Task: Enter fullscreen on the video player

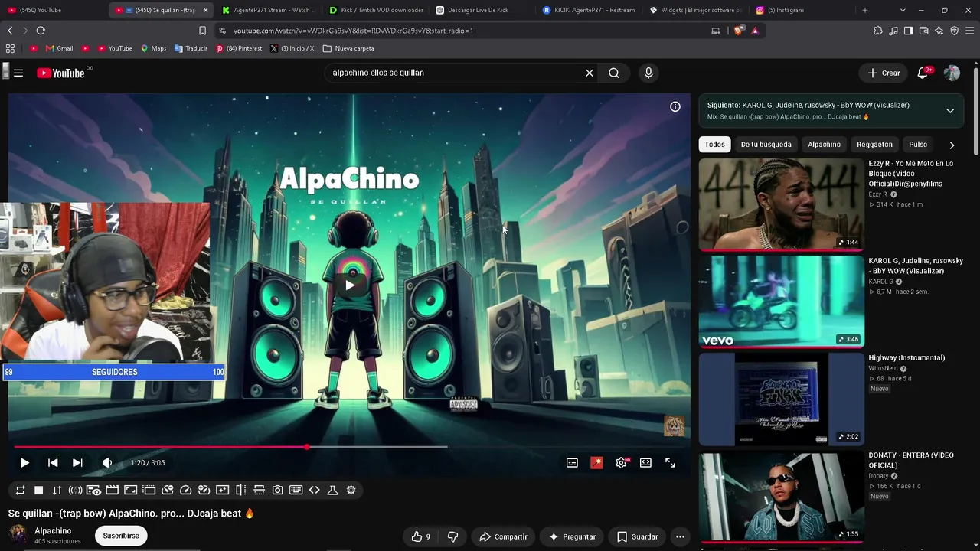Action: pyautogui.click(x=670, y=463)
